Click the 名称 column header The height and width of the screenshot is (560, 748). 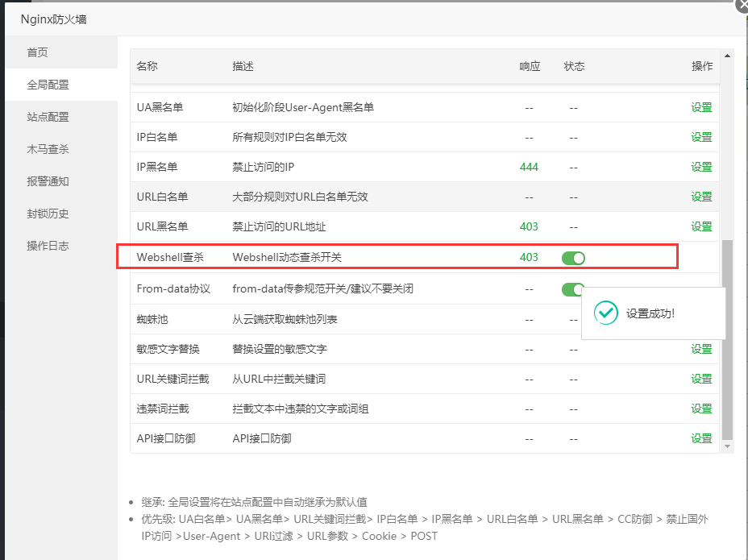click(147, 66)
